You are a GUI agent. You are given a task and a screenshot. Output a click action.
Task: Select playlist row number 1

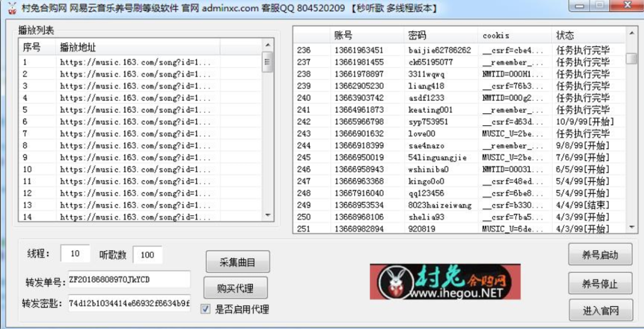(140, 62)
